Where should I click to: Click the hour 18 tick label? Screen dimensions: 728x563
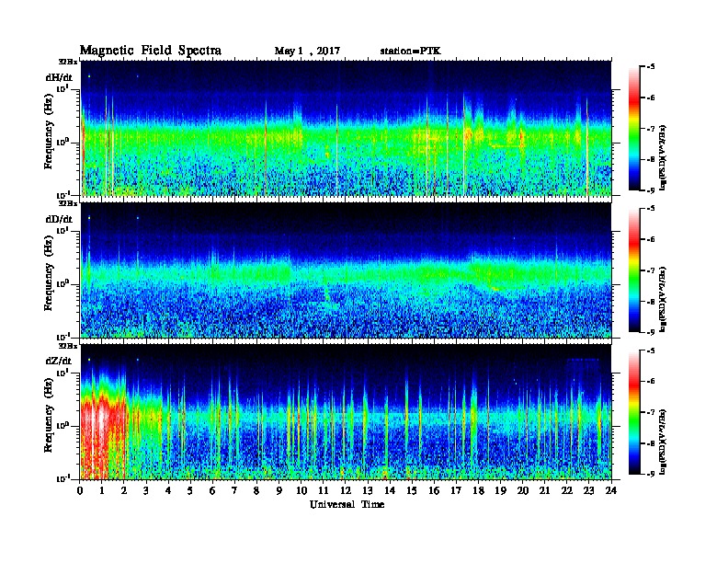pos(479,490)
